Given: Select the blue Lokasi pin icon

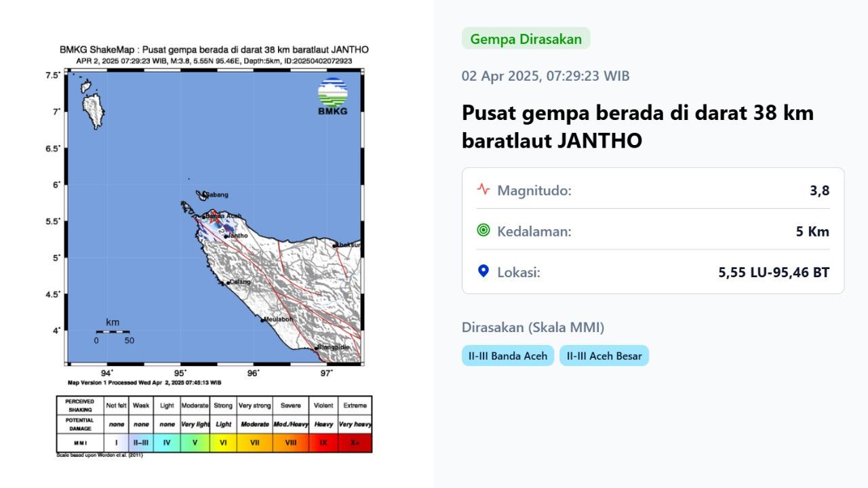Looking at the screenshot, I should coord(483,271).
